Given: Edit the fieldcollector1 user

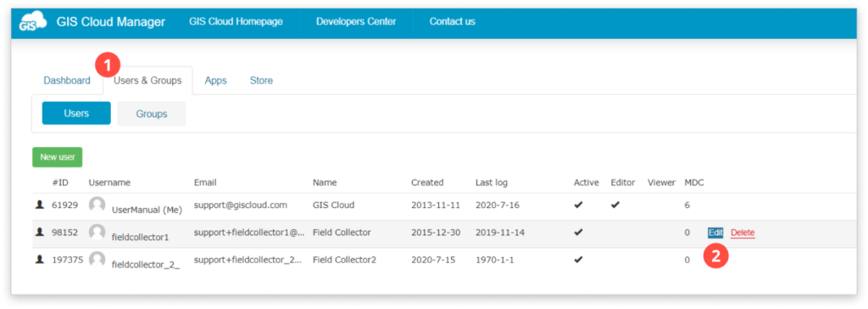Looking at the screenshot, I should (715, 233).
